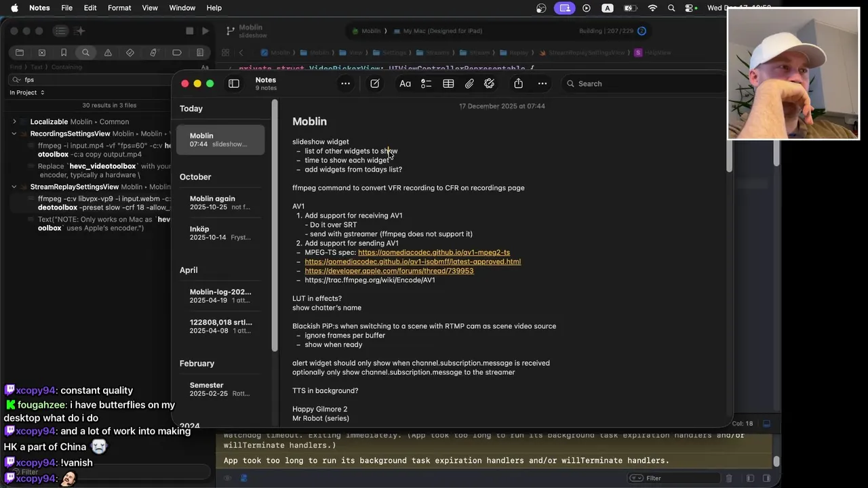The image size is (868, 488).
Task: Open the Moblin-log-202... note
Action: [x=220, y=296]
